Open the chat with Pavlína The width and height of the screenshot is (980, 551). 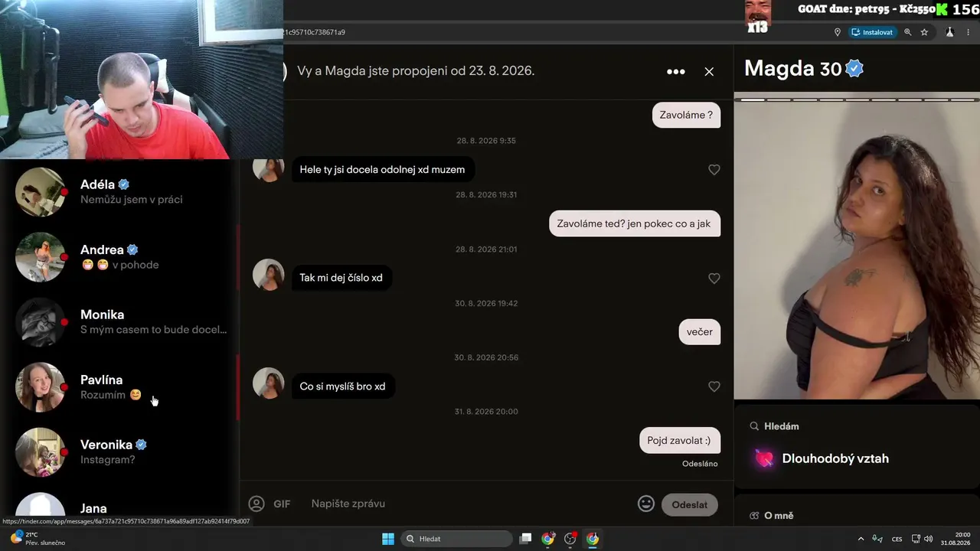tap(119, 387)
